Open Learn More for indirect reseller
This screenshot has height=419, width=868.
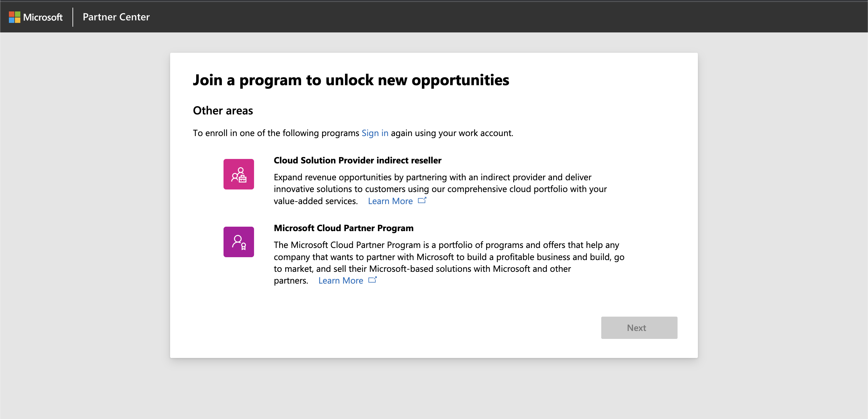click(x=390, y=201)
